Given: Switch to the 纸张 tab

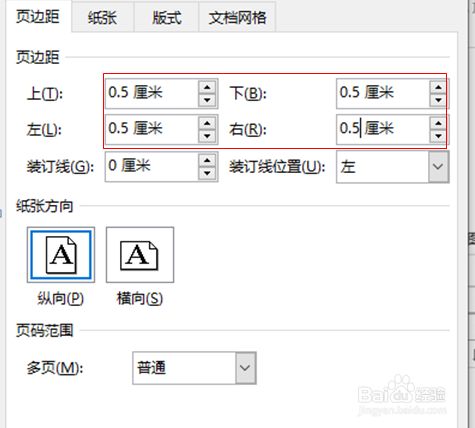Looking at the screenshot, I should point(103,17).
